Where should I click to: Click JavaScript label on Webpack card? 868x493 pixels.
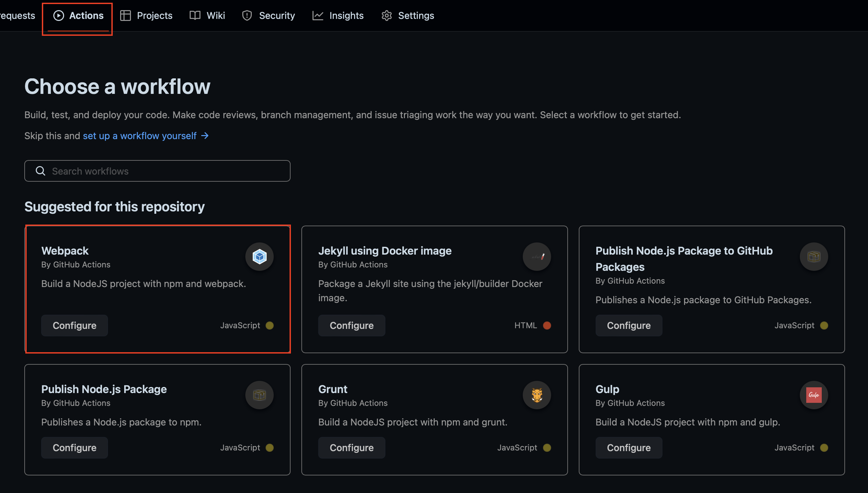pyautogui.click(x=240, y=326)
